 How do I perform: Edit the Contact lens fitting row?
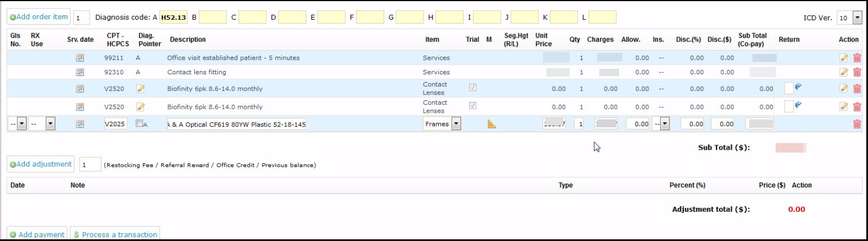(x=843, y=72)
